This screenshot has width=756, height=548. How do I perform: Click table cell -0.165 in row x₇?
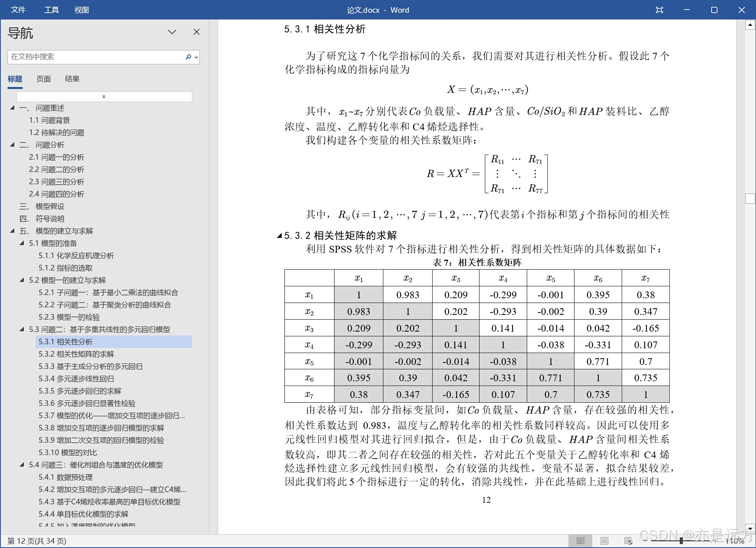tap(456, 395)
